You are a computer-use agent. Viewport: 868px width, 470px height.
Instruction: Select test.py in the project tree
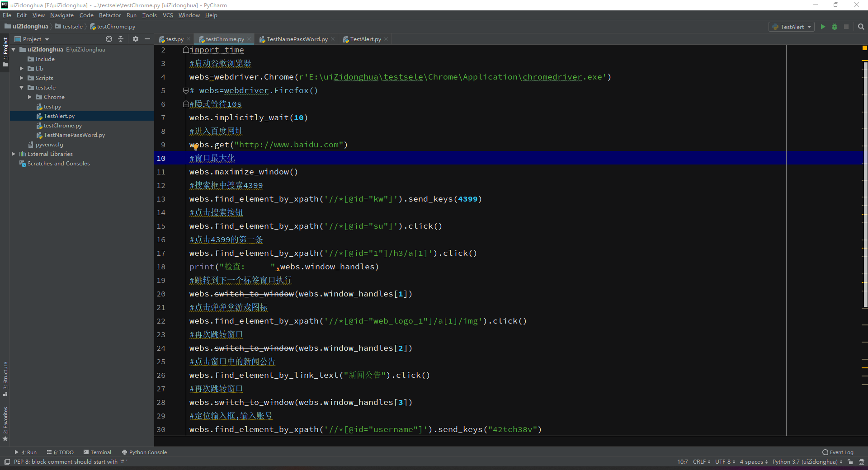click(48, 107)
